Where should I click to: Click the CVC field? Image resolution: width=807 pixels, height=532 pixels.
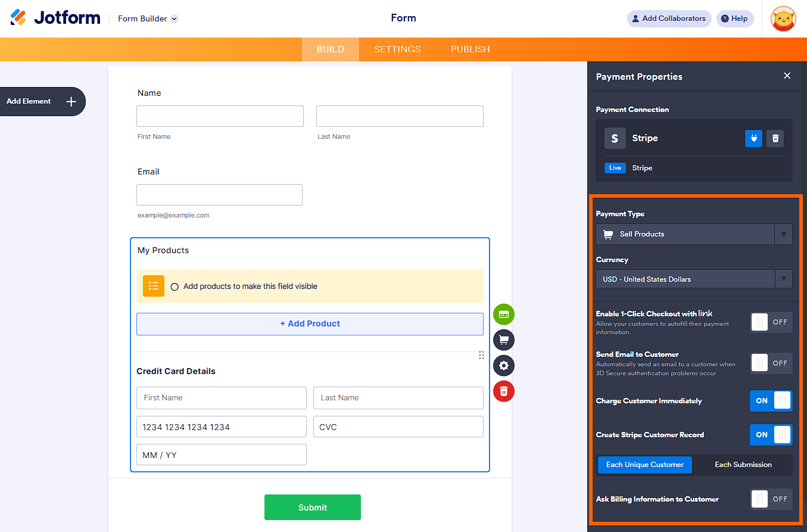coord(398,427)
